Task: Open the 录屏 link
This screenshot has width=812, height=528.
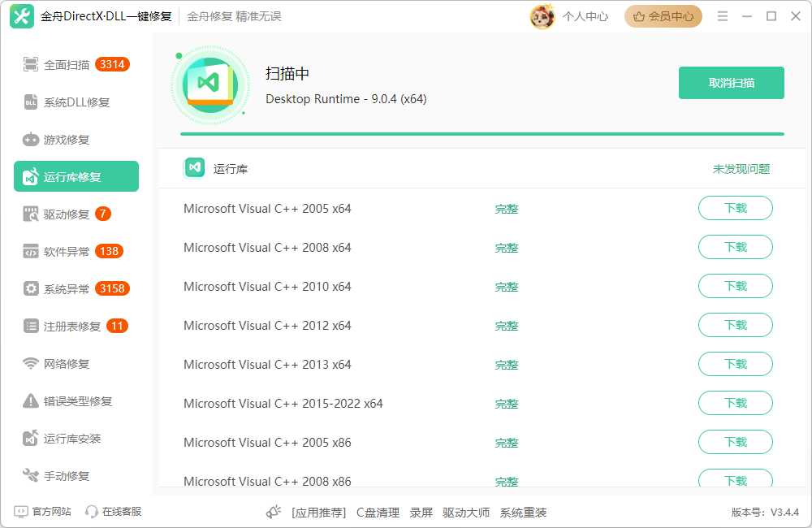Action: 421,513
